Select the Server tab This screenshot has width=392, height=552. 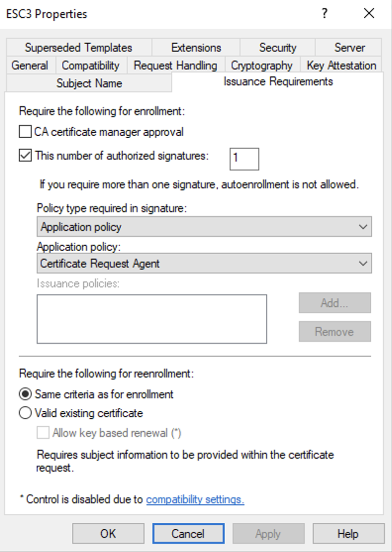348,48
